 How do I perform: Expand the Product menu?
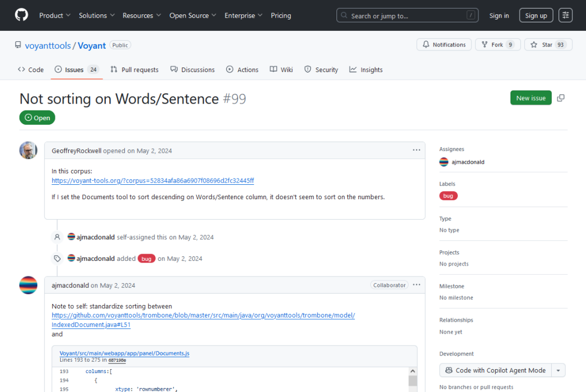pyautogui.click(x=54, y=15)
